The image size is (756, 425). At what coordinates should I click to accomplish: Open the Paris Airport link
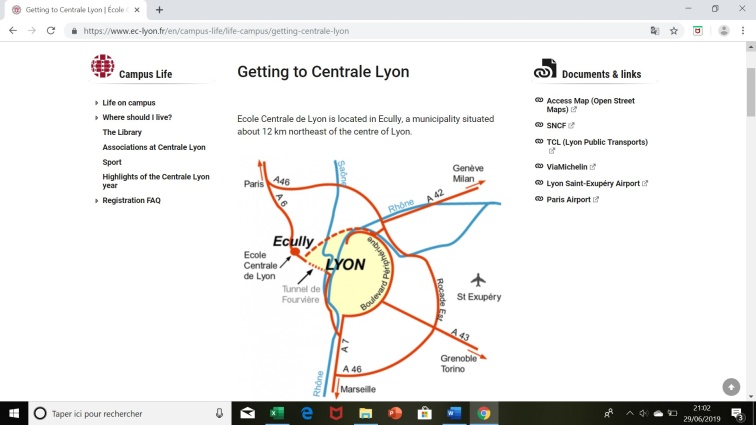coord(568,200)
